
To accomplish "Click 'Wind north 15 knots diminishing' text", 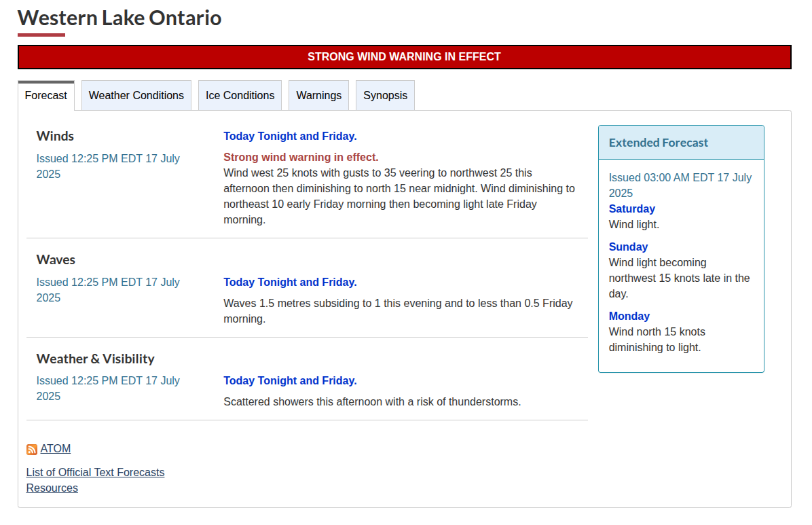I will click(x=657, y=340).
